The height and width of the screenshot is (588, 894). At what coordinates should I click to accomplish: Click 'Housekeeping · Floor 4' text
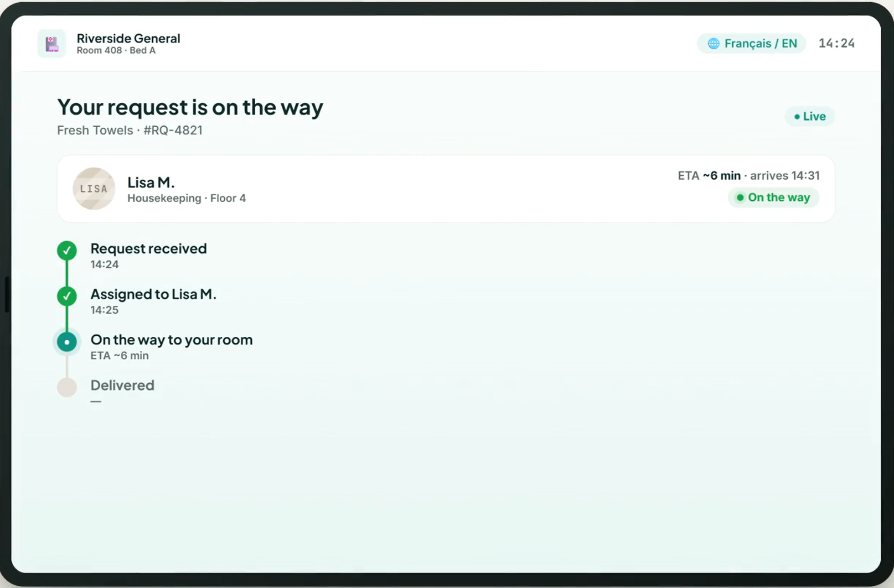pyautogui.click(x=187, y=198)
